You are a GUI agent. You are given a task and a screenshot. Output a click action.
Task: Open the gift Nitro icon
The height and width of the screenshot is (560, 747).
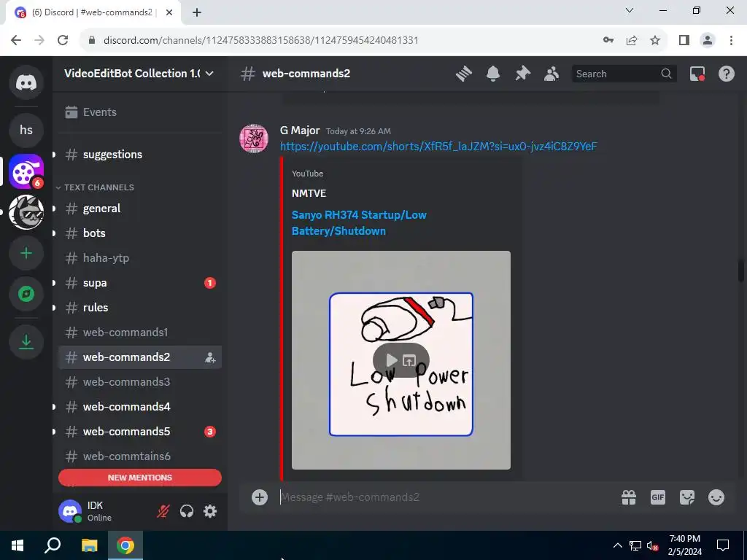(629, 497)
